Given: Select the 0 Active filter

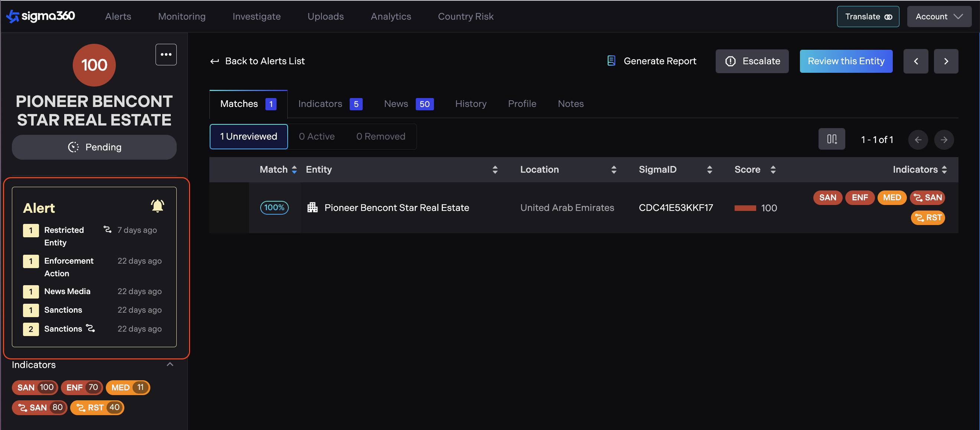Looking at the screenshot, I should click(x=317, y=136).
